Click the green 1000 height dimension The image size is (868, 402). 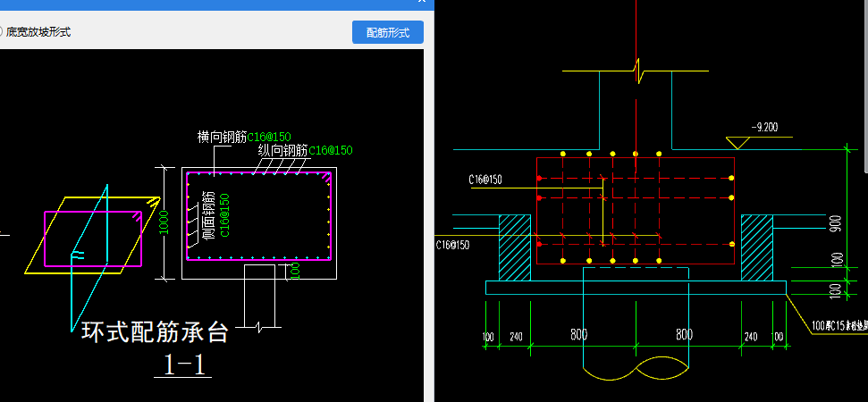[x=164, y=222]
